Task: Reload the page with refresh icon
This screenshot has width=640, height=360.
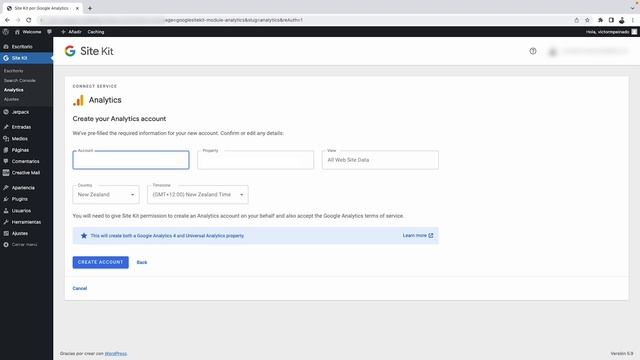Action: [x=29, y=20]
